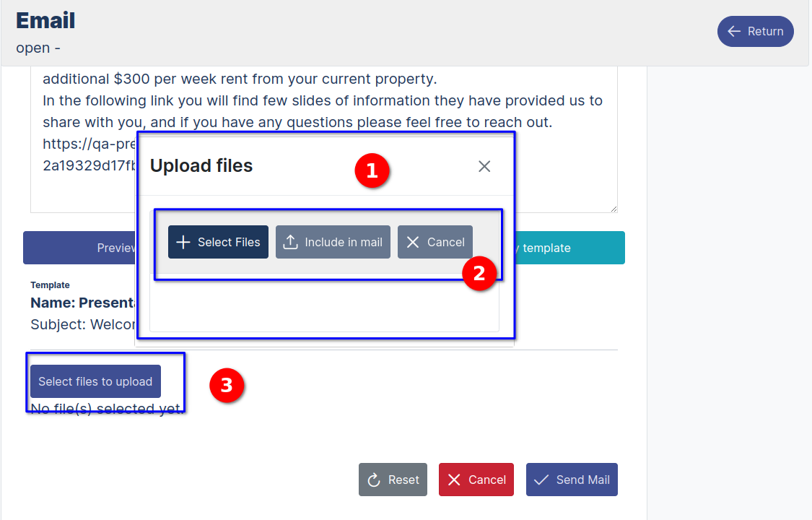Send the email with Send Mail

pyautogui.click(x=572, y=479)
